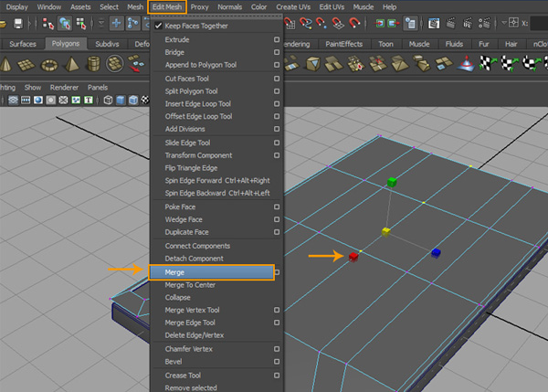Select by component type mode icon
Screen dimensions: 548x392
(81, 24)
